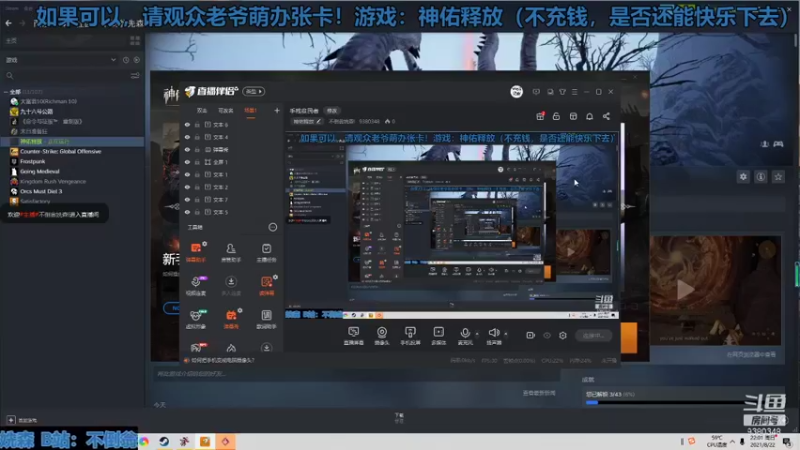800x450 pixels.
Task: Add a new scene with plus button
Action: 277,110
